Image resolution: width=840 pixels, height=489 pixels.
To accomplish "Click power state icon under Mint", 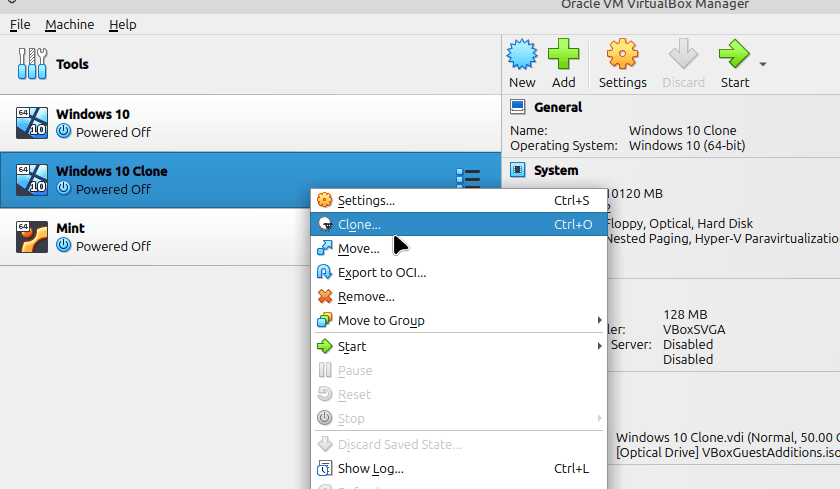I will 64,245.
